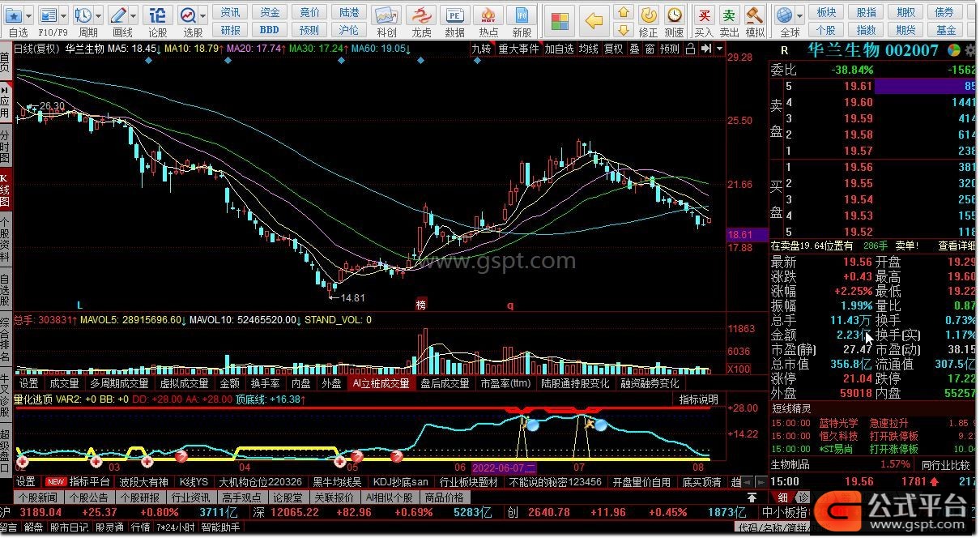Click the 买入 buy icon

tap(705, 15)
